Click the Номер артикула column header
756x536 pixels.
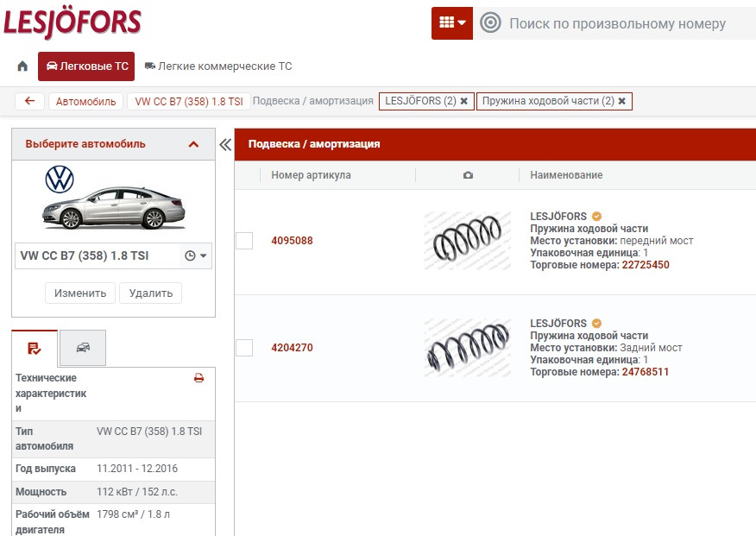[x=311, y=175]
